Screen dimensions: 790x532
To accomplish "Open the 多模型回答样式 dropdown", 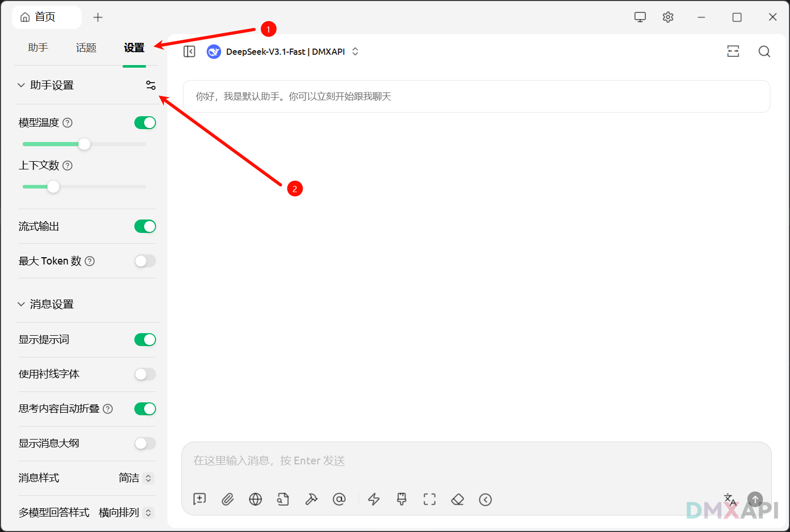I will (x=126, y=512).
